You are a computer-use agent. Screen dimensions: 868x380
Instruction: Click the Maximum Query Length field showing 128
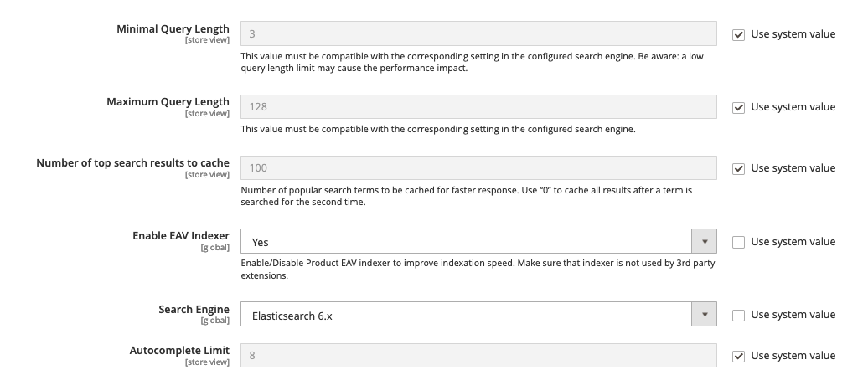pyautogui.click(x=478, y=107)
